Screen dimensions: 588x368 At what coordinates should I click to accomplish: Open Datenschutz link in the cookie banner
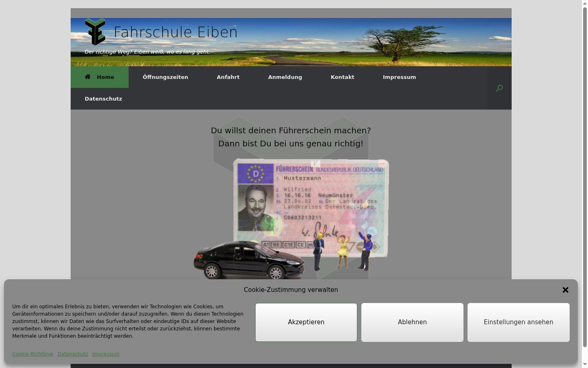click(x=73, y=354)
